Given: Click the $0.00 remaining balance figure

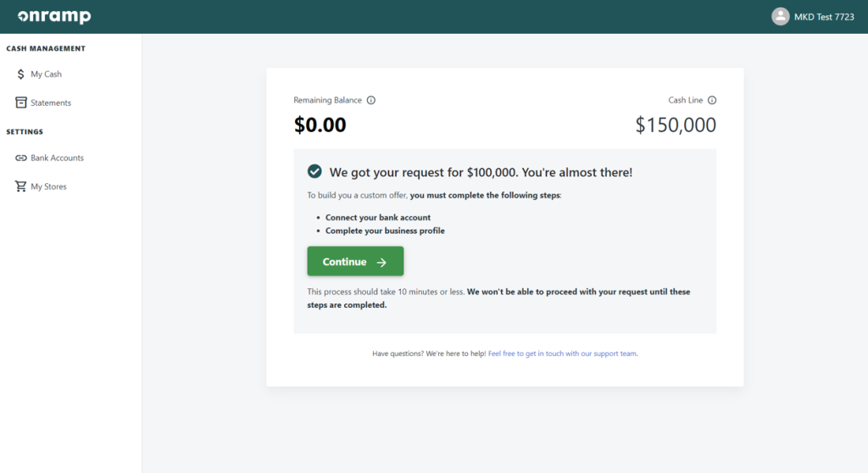Looking at the screenshot, I should click(320, 125).
